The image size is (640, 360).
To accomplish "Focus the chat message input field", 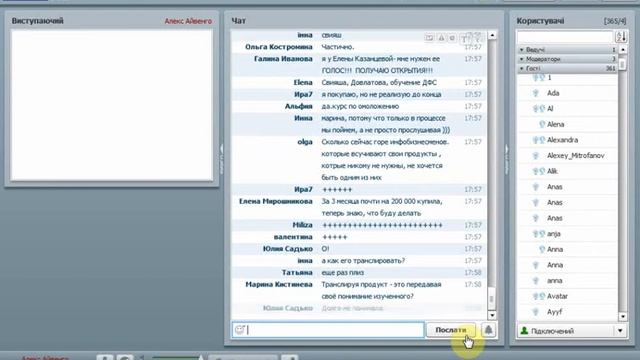I will 328,330.
